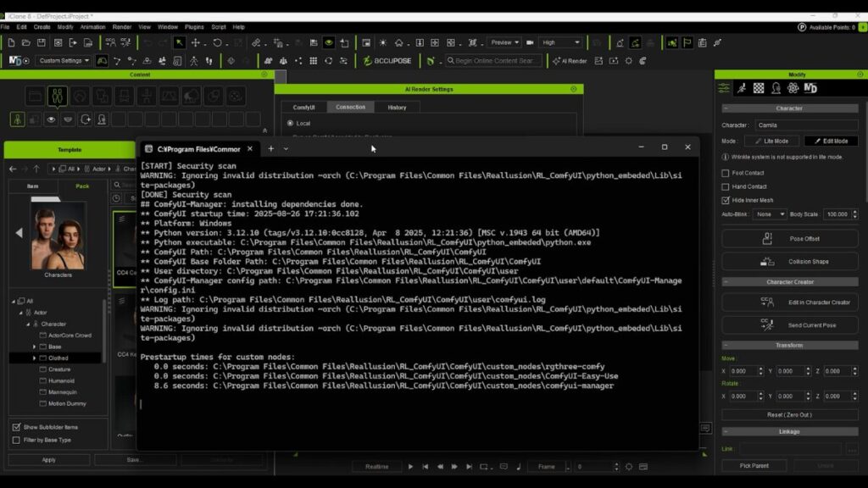This screenshot has width=868, height=488.
Task: Expand the Base folder in tree
Action: [34, 347]
